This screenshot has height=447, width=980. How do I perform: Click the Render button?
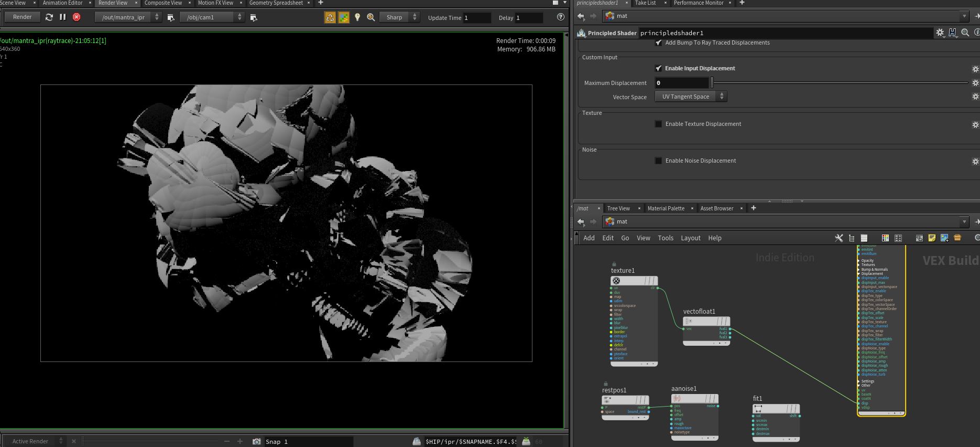tap(22, 17)
